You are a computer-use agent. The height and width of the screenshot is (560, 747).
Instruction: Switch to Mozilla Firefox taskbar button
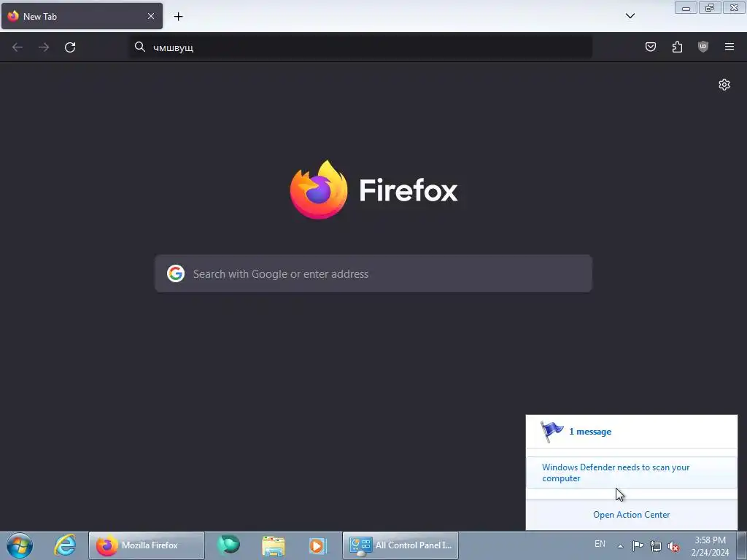click(146, 545)
